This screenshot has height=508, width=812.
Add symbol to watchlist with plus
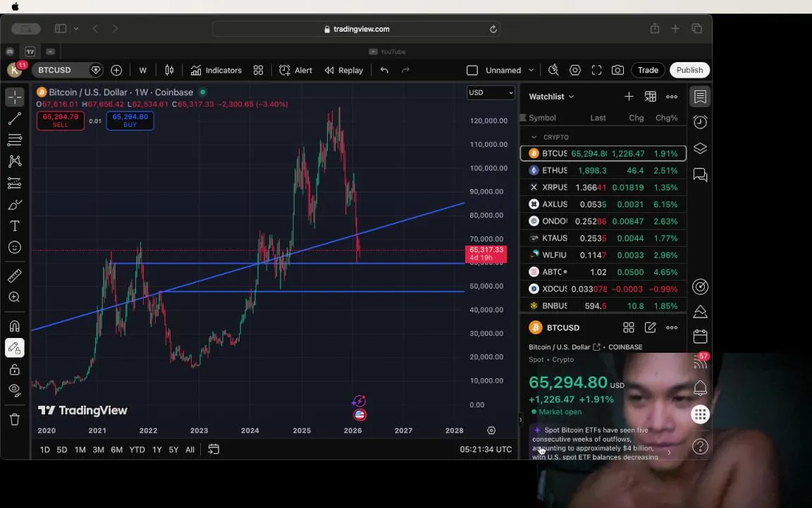pos(629,97)
